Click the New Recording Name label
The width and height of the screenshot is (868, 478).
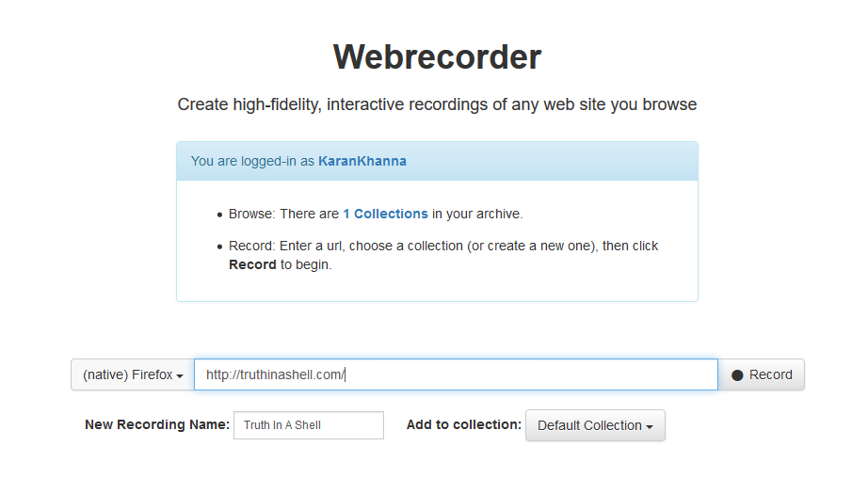point(157,425)
